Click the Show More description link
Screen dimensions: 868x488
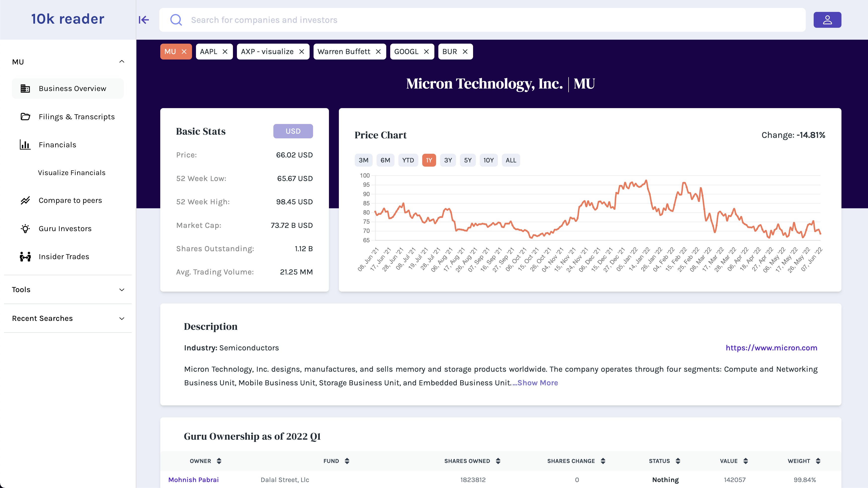(x=535, y=383)
